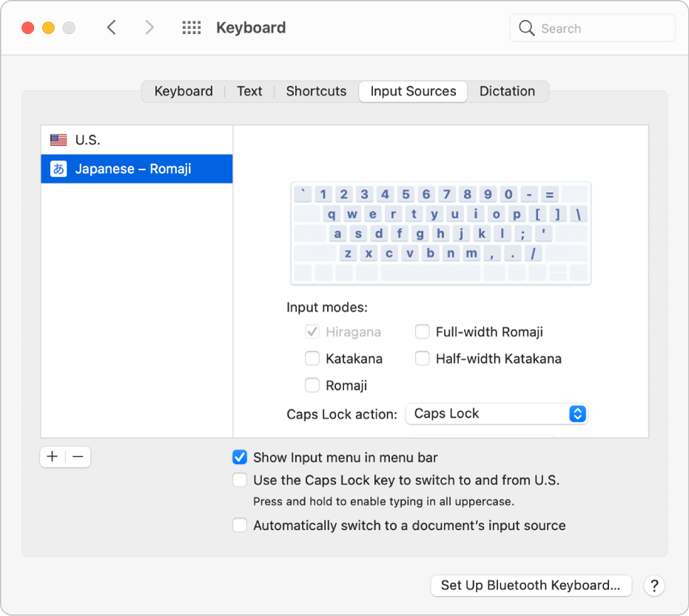The width and height of the screenshot is (689, 616).
Task: Click the back navigation arrow
Action: [x=112, y=28]
